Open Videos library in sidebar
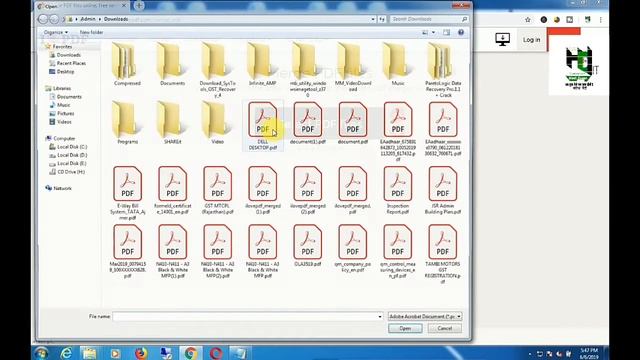This screenshot has height=360, width=640. 64,122
